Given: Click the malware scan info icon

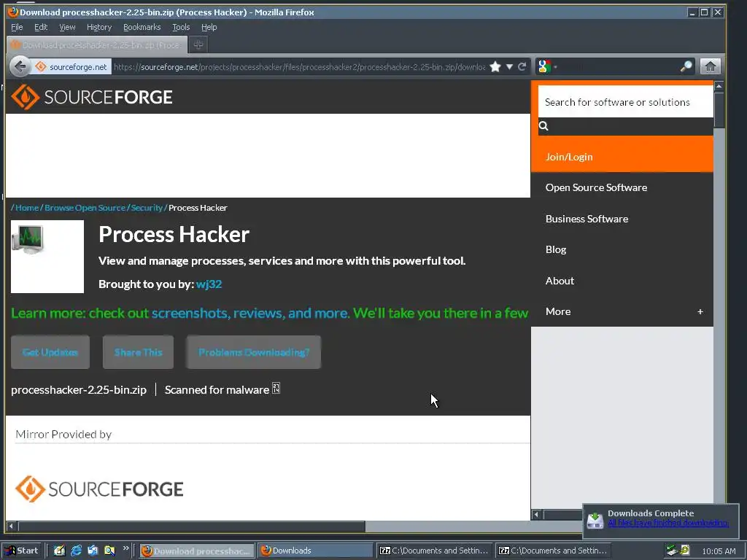Looking at the screenshot, I should click(276, 388).
